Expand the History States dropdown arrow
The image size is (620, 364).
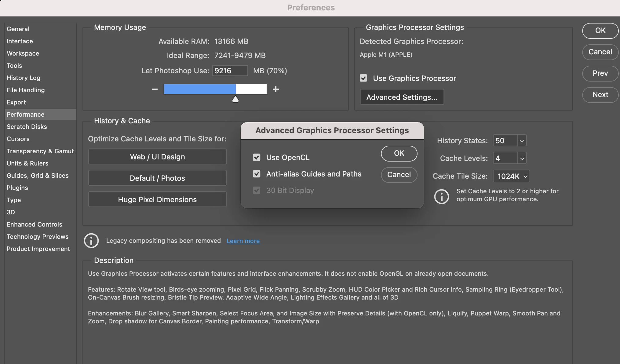click(x=522, y=141)
